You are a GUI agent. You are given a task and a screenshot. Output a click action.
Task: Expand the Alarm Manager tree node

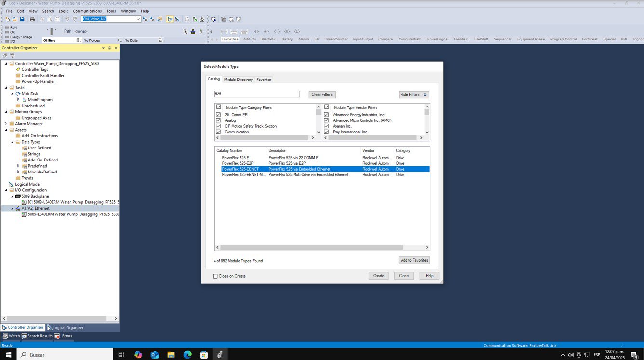click(6, 124)
